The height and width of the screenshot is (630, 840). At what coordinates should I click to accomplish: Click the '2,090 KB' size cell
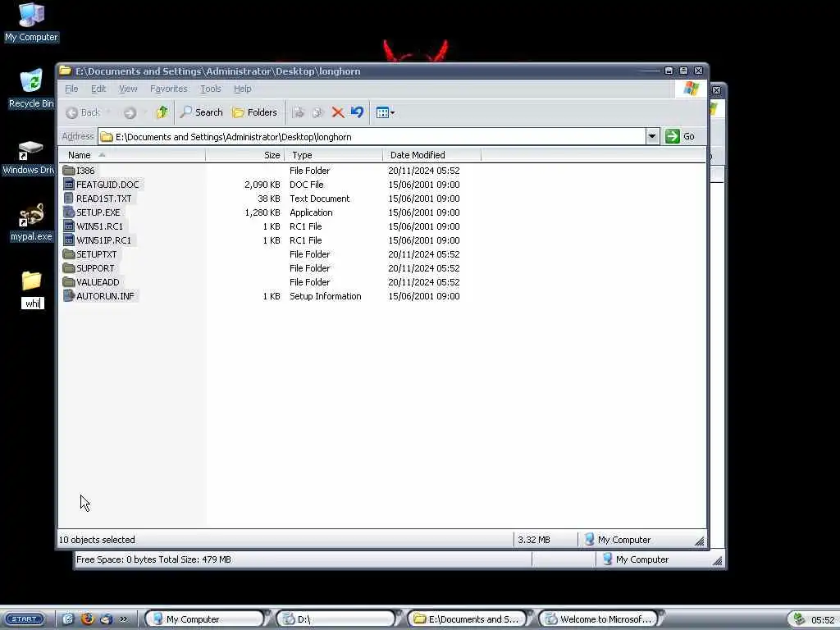[262, 185]
